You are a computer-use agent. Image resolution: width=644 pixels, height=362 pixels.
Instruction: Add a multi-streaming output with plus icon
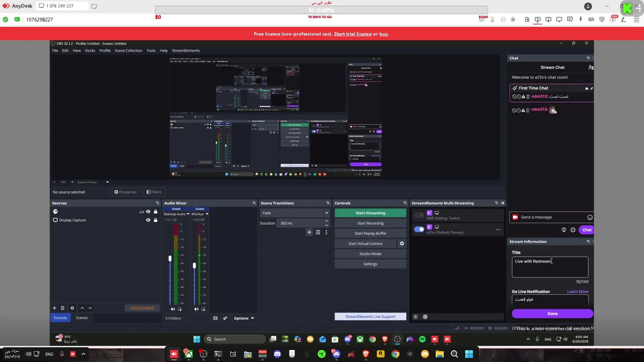pos(415,317)
